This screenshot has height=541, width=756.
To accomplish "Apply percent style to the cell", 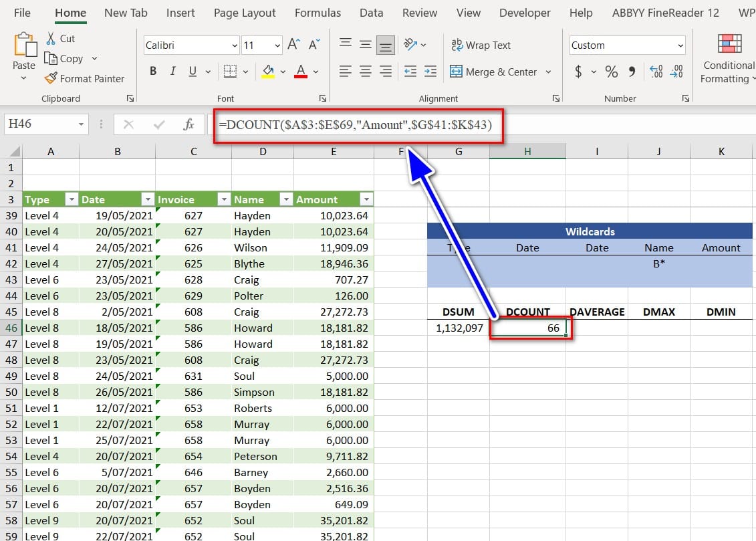I will coord(611,72).
